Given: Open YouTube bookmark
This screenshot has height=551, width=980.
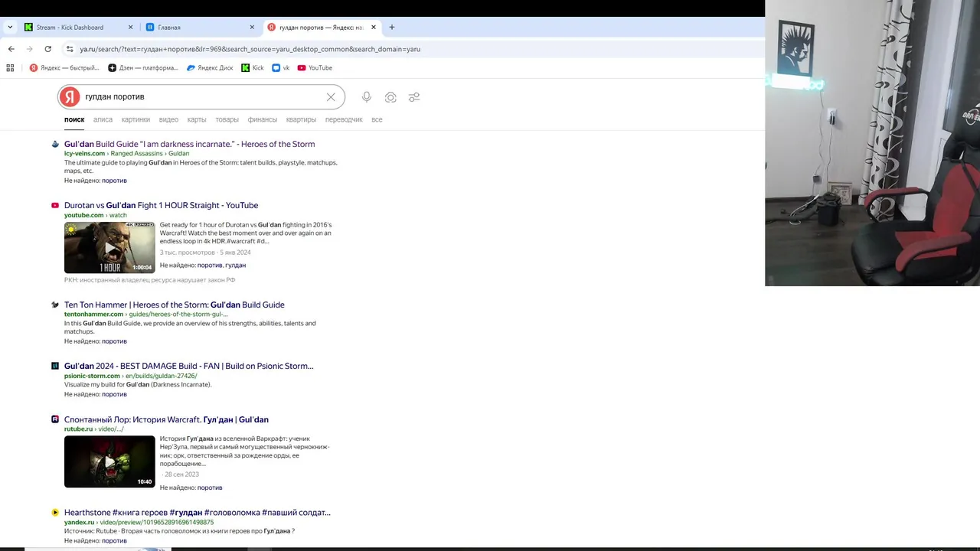Looking at the screenshot, I should coord(315,67).
